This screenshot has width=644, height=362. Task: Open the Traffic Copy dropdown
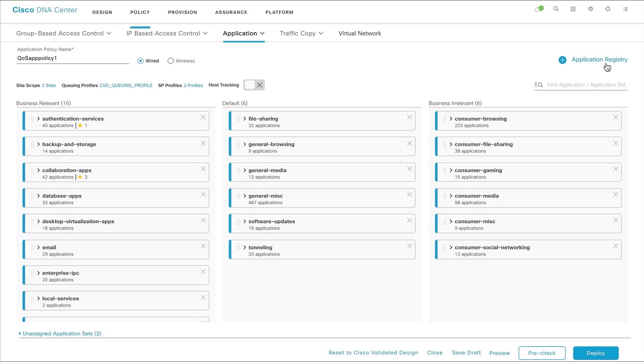pos(301,33)
